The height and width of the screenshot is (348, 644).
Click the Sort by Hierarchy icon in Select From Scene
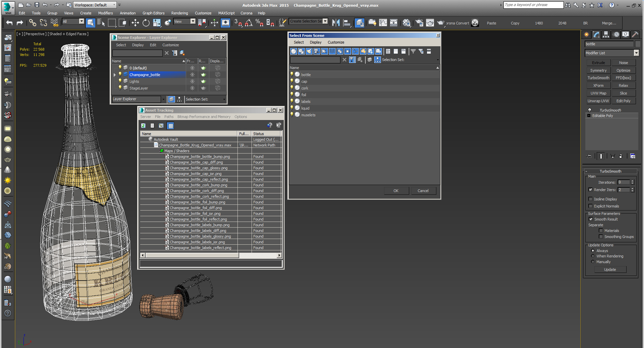377,60
